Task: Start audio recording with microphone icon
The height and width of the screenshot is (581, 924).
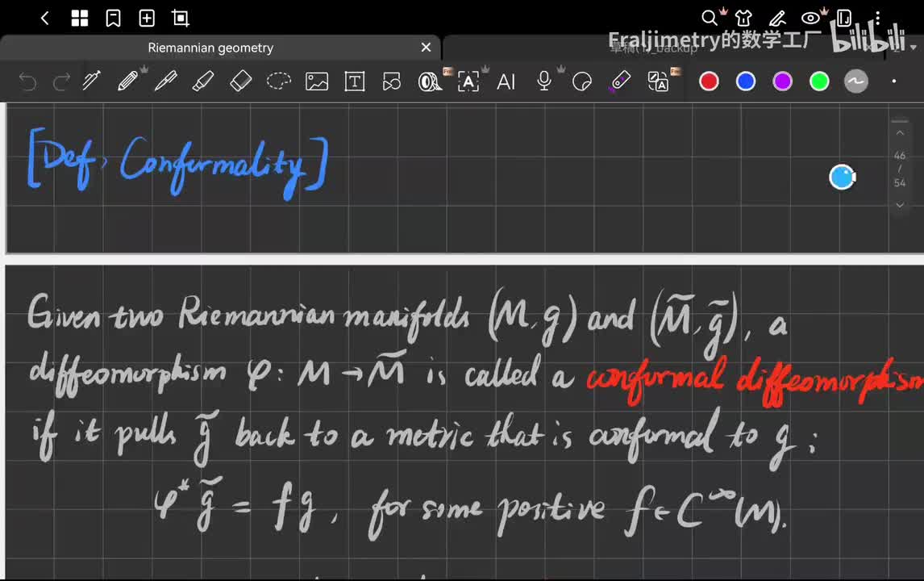Action: [x=544, y=81]
